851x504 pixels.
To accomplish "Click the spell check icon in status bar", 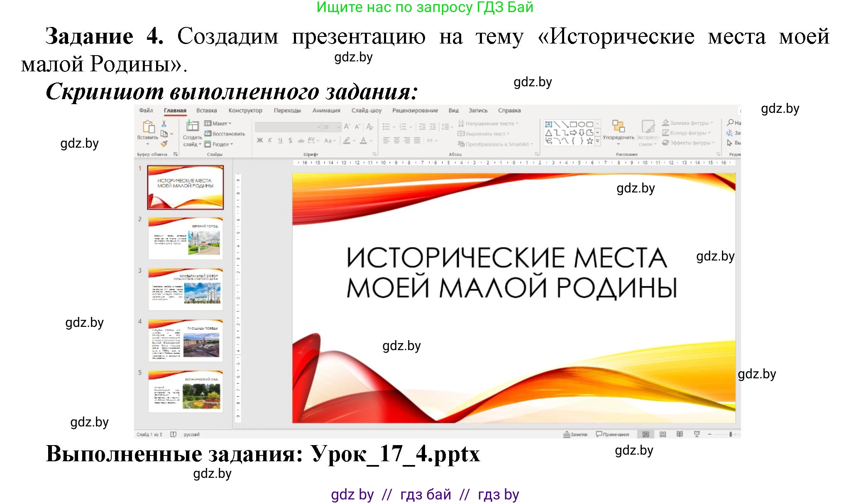I will (174, 434).
